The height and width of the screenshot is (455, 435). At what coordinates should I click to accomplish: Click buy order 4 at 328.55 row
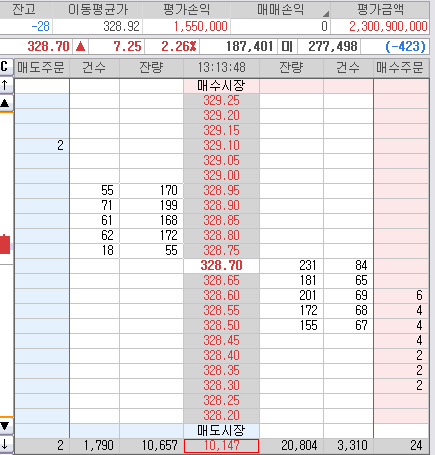click(x=401, y=311)
